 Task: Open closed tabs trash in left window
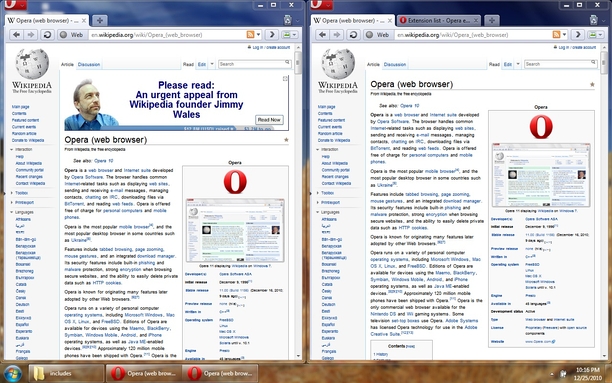point(288,20)
